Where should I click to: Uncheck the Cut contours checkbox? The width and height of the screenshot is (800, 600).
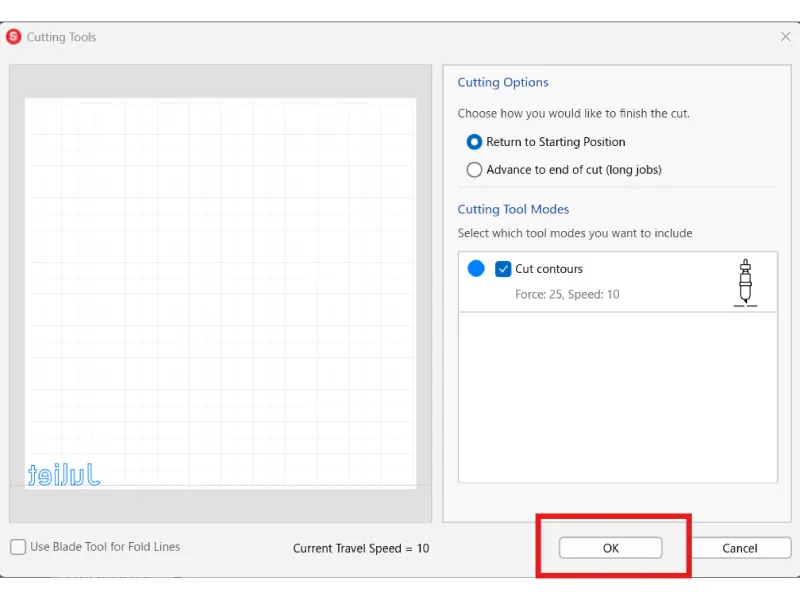pyautogui.click(x=503, y=269)
